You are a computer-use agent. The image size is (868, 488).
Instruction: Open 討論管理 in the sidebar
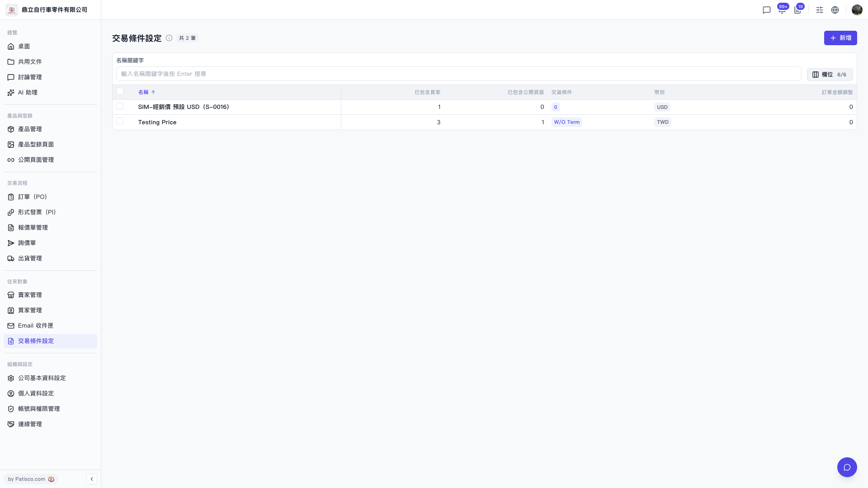coord(50,77)
